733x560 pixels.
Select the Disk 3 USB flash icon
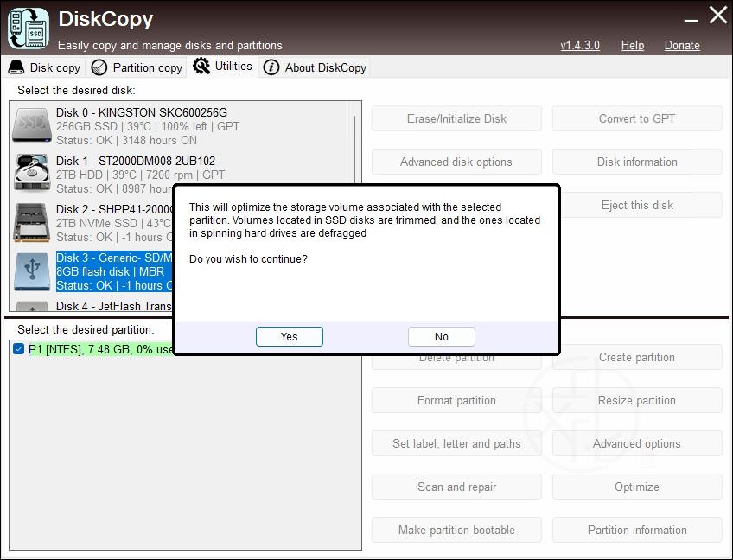(x=32, y=270)
